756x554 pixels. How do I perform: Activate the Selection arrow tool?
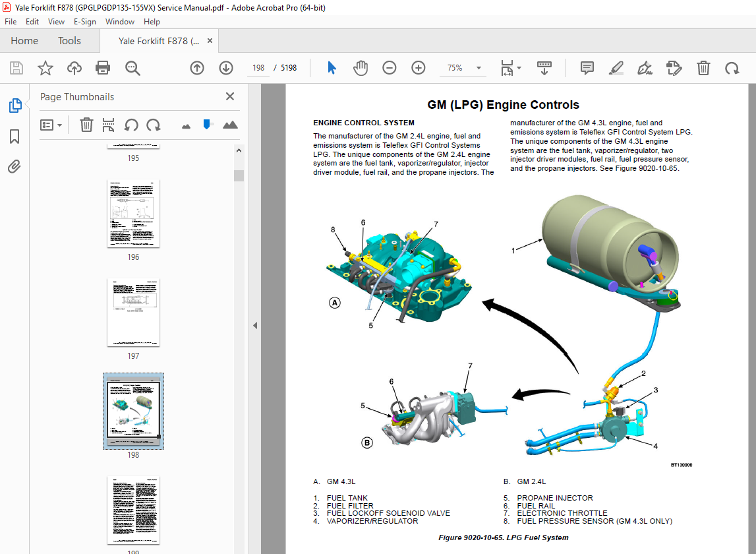click(x=332, y=68)
